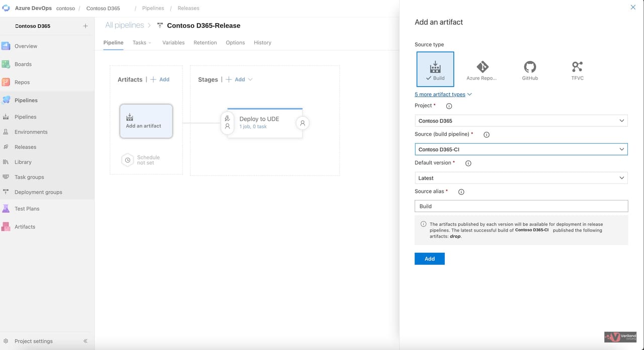
Task: Click the Task groups icon
Action: (6, 177)
